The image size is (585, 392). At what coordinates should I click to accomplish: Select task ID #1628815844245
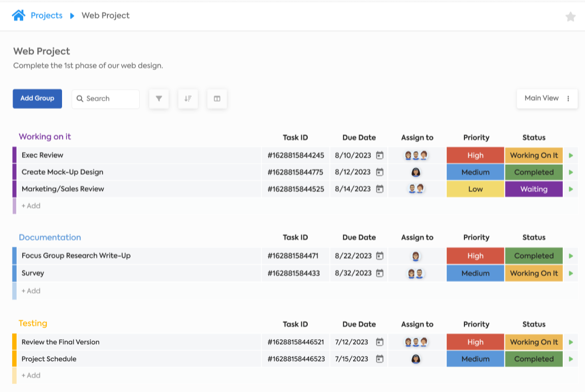point(296,155)
